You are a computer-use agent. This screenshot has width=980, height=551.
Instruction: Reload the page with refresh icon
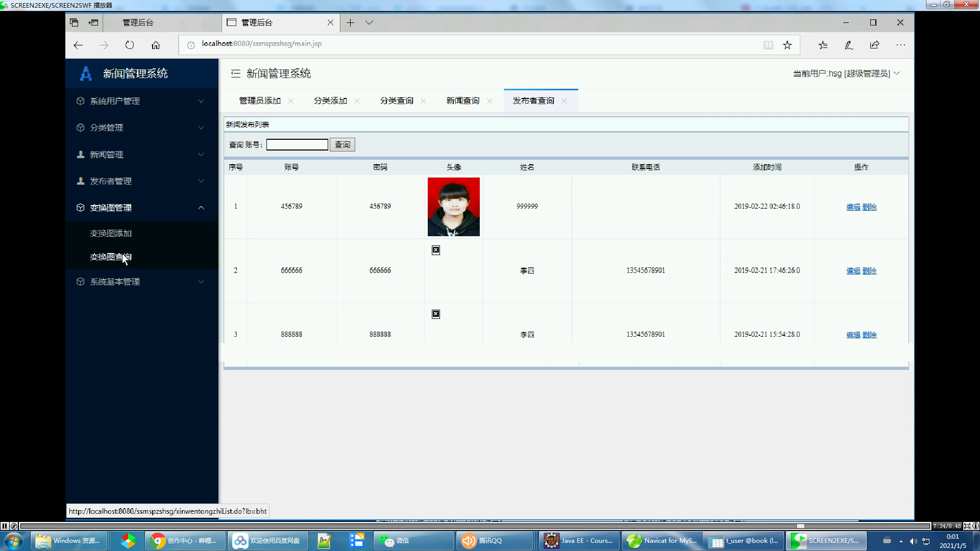pos(130,45)
